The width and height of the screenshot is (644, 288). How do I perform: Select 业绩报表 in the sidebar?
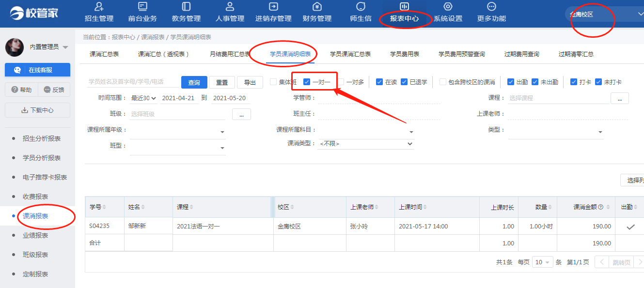click(x=35, y=235)
